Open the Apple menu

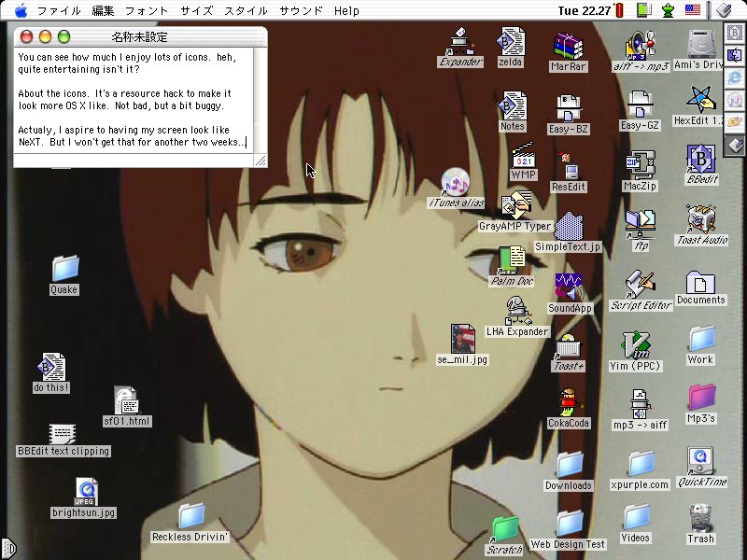pos(21,10)
